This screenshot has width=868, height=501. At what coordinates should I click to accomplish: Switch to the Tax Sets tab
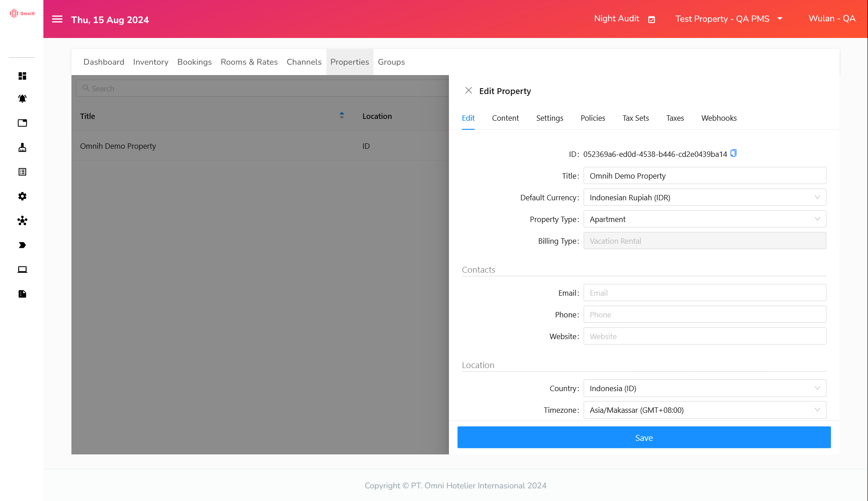coord(635,118)
